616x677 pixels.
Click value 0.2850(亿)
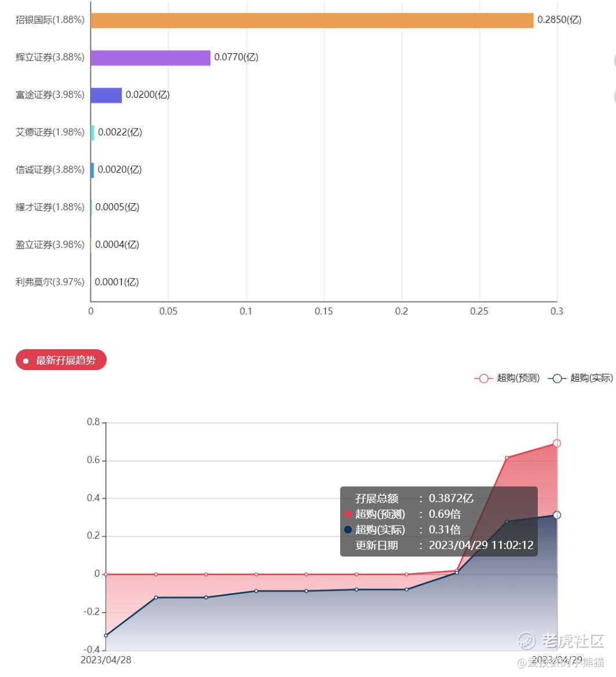559,20
